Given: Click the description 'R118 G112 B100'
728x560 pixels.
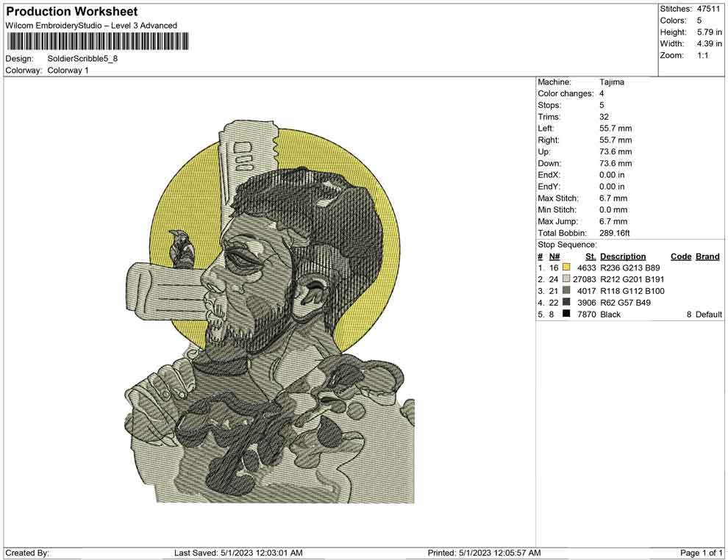Looking at the screenshot, I should (632, 291).
